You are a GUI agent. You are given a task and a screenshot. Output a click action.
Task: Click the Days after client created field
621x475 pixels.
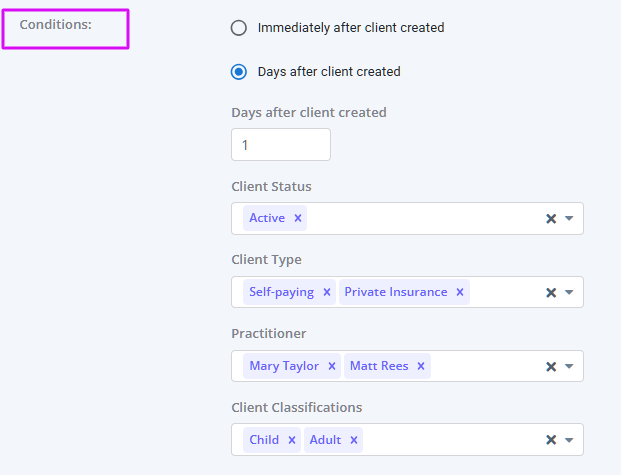pyautogui.click(x=280, y=145)
